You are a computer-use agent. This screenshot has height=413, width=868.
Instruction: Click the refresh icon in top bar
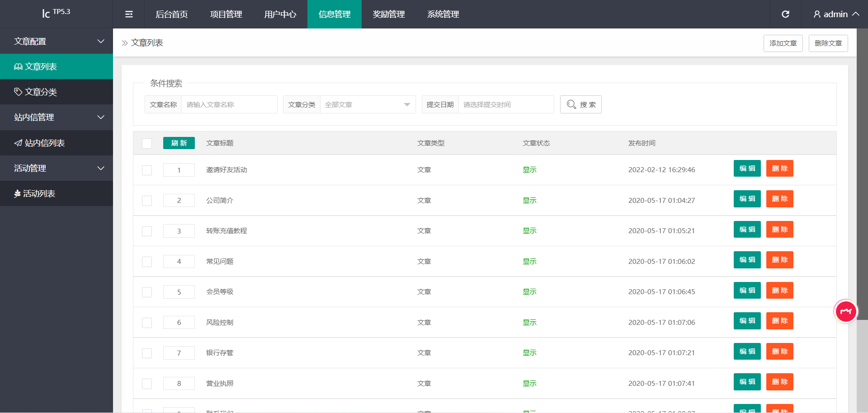[x=785, y=14]
